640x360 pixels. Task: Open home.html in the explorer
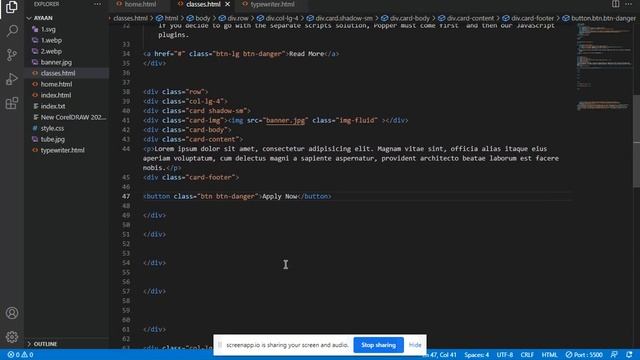pyautogui.click(x=56, y=84)
